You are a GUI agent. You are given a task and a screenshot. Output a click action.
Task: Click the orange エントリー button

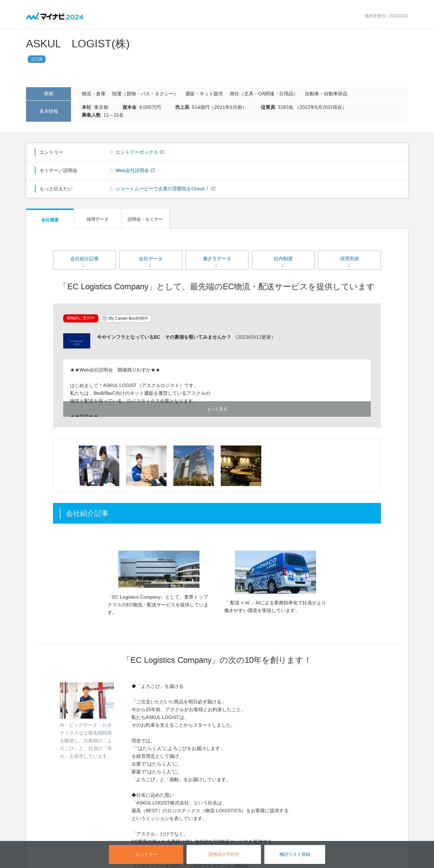point(146,854)
